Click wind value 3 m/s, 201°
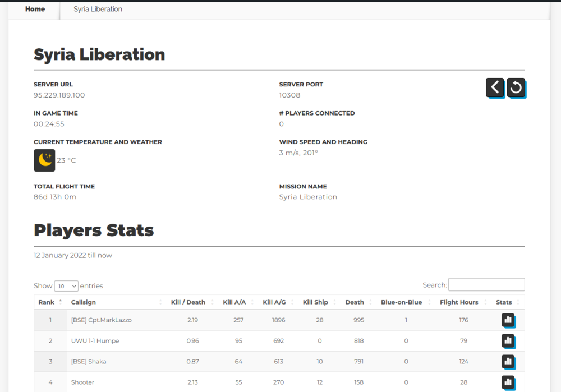This screenshot has height=392, width=561. [x=298, y=153]
